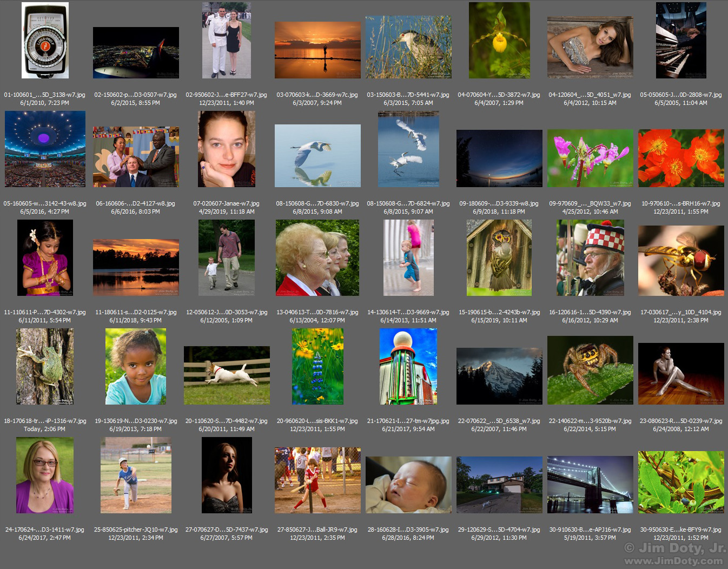Viewport: 728px width, 569px height.
Task: Select the child playing in fountain thumbnail
Action: [408, 257]
